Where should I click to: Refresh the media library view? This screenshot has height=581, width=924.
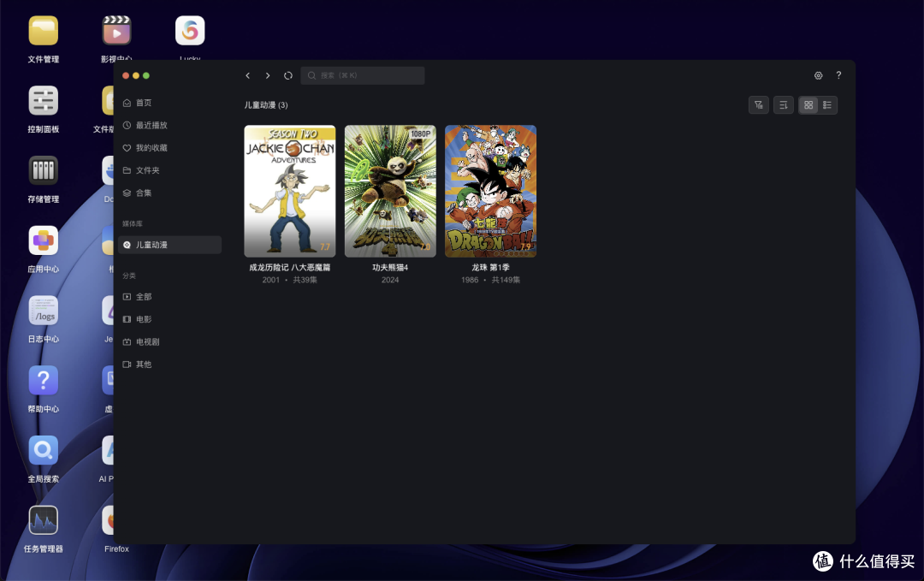288,75
